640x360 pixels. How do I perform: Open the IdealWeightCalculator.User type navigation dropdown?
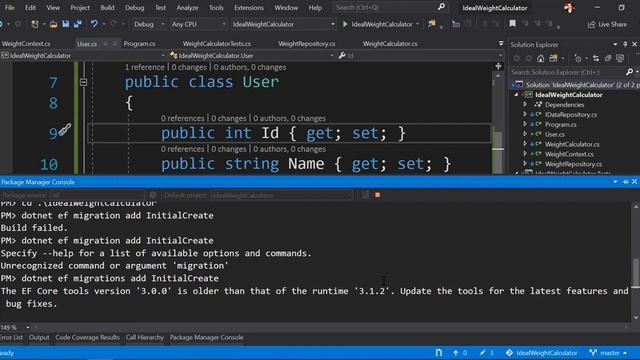click(332, 56)
